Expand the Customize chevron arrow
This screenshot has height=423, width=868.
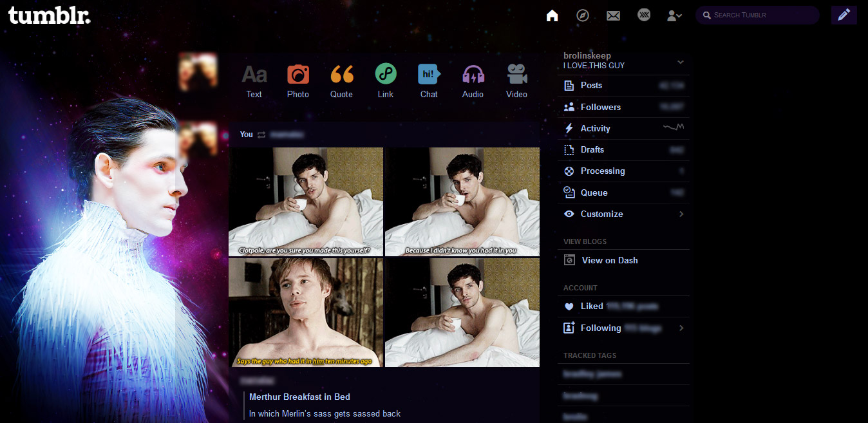click(x=681, y=214)
